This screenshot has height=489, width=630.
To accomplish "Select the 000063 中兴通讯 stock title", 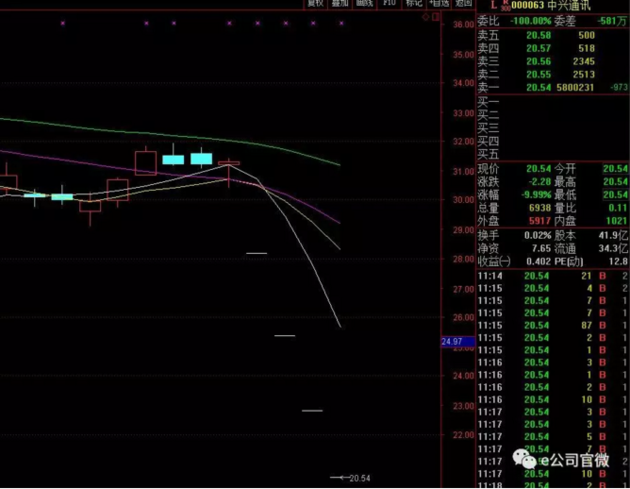I will 551,6.
